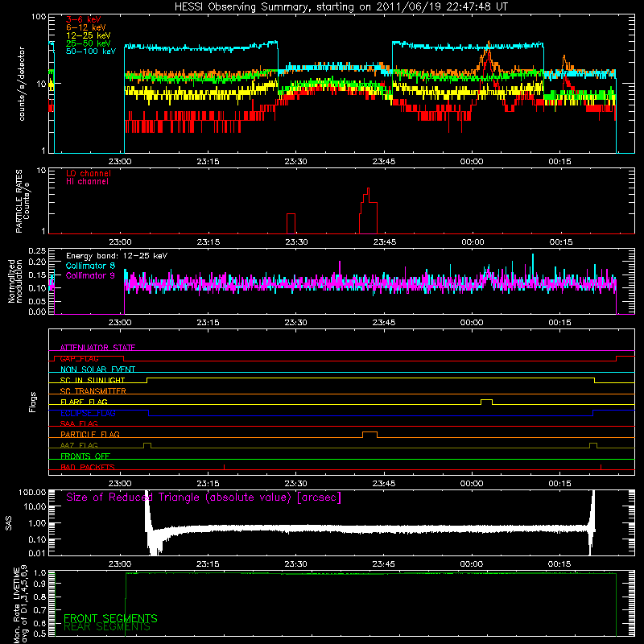Click the NON_SOLAR_EVENT flag label

97,369
